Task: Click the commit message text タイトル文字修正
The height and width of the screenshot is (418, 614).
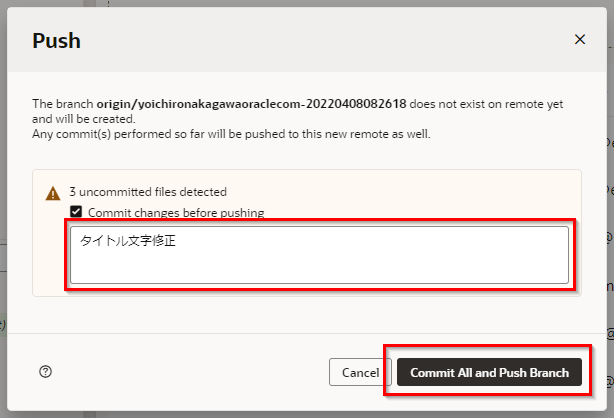Action: coord(128,241)
